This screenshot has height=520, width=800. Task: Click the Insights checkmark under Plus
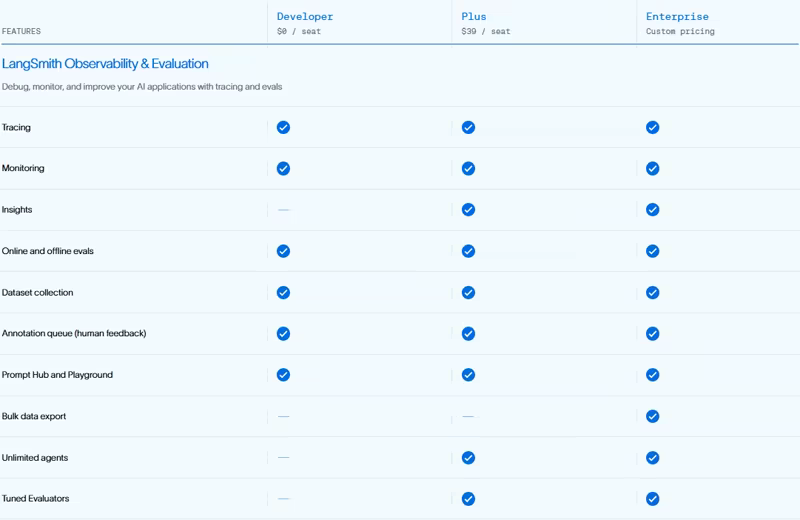point(468,210)
